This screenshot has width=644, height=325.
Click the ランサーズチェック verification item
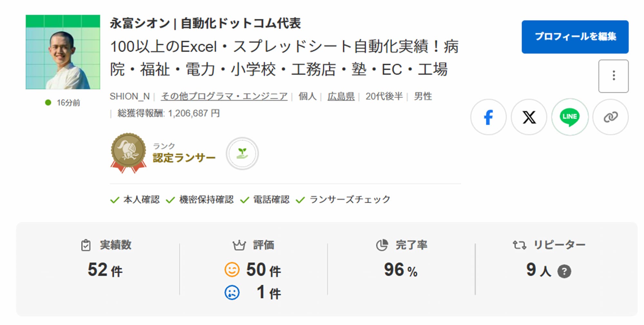tap(343, 200)
